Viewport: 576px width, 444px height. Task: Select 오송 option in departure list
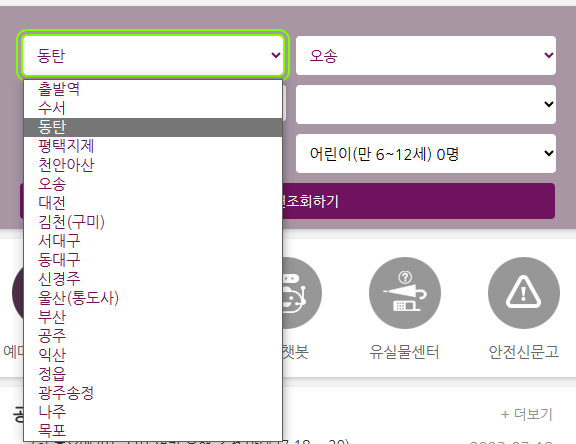pyautogui.click(x=153, y=184)
